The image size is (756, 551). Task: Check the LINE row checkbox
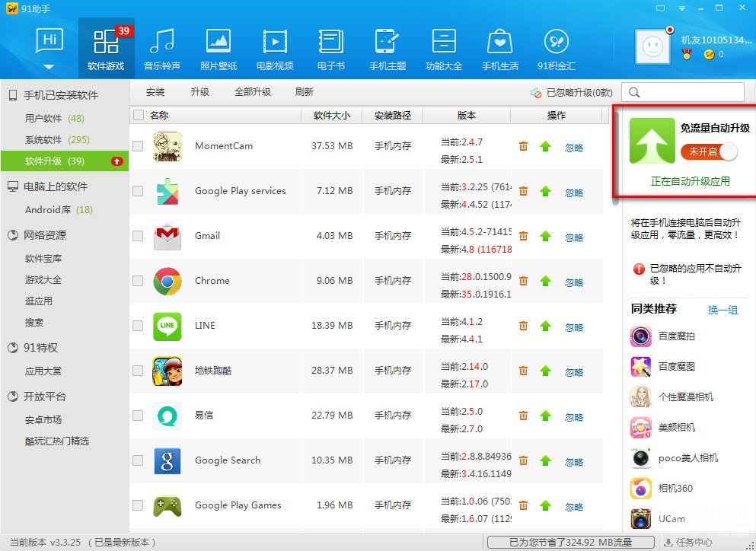pyautogui.click(x=138, y=326)
